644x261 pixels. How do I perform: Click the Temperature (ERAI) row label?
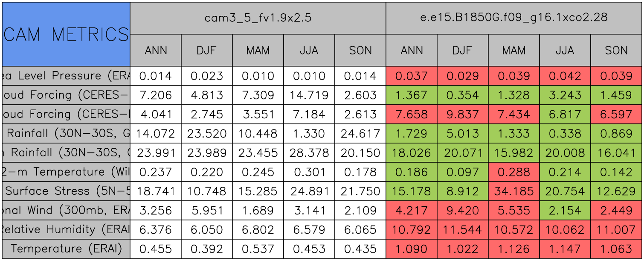coord(66,249)
